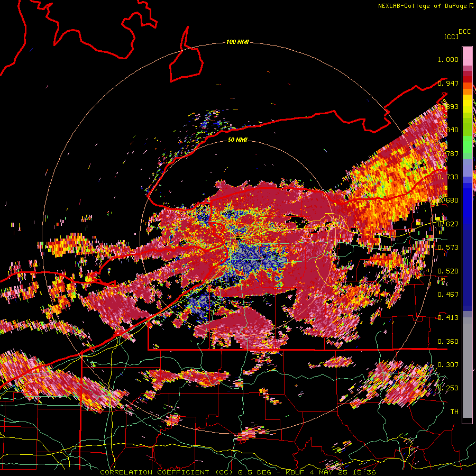Click the 0.520 scale value
The width and height of the screenshot is (476, 476).
448,271
